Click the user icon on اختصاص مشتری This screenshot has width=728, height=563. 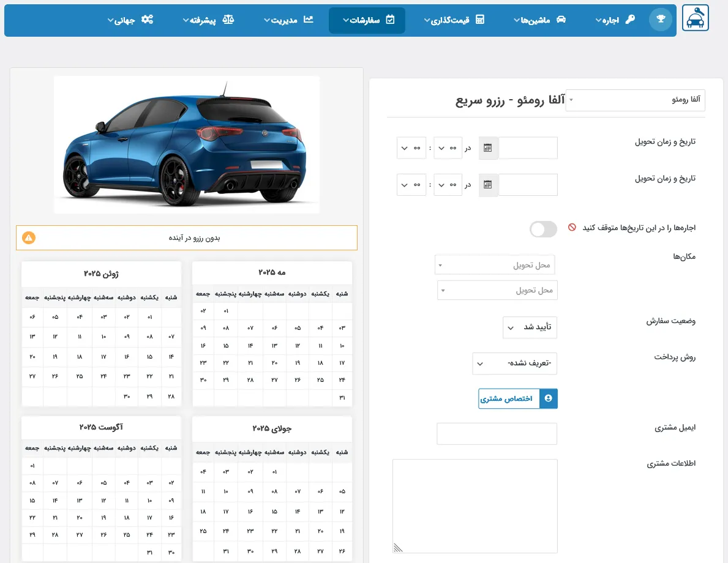[549, 399]
